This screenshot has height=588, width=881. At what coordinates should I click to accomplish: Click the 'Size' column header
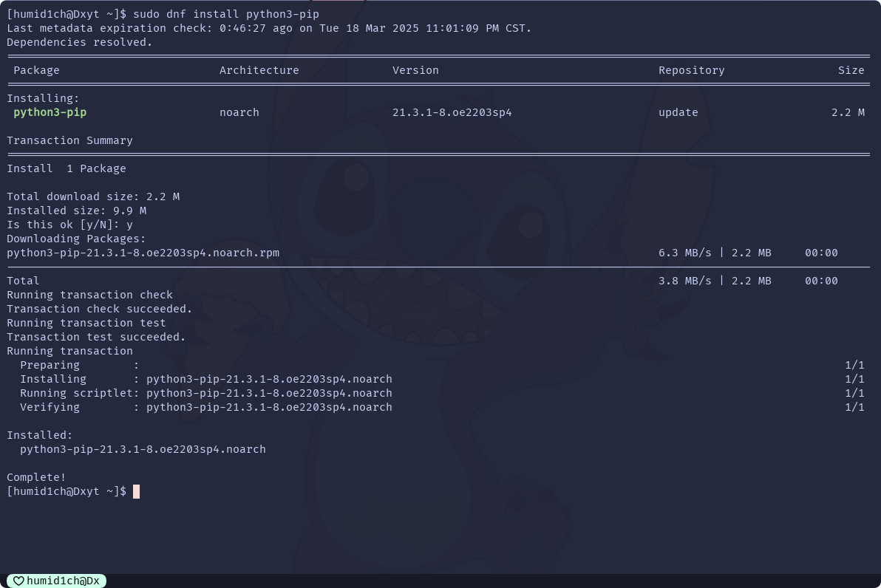(x=851, y=70)
